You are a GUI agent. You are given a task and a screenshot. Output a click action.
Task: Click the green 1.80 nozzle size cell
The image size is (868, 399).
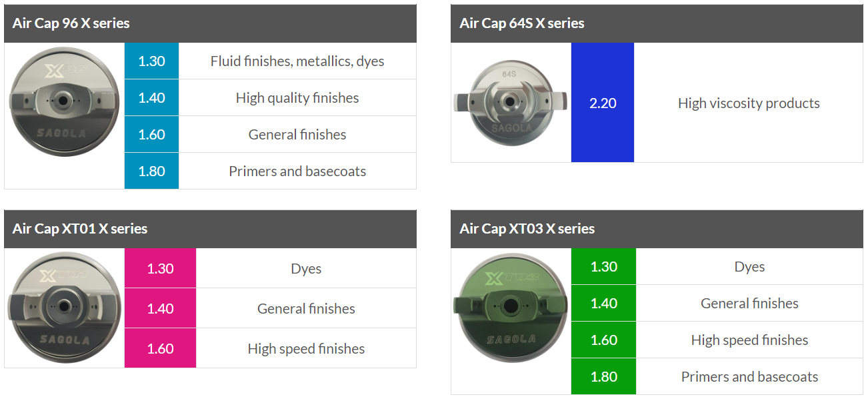pos(603,376)
